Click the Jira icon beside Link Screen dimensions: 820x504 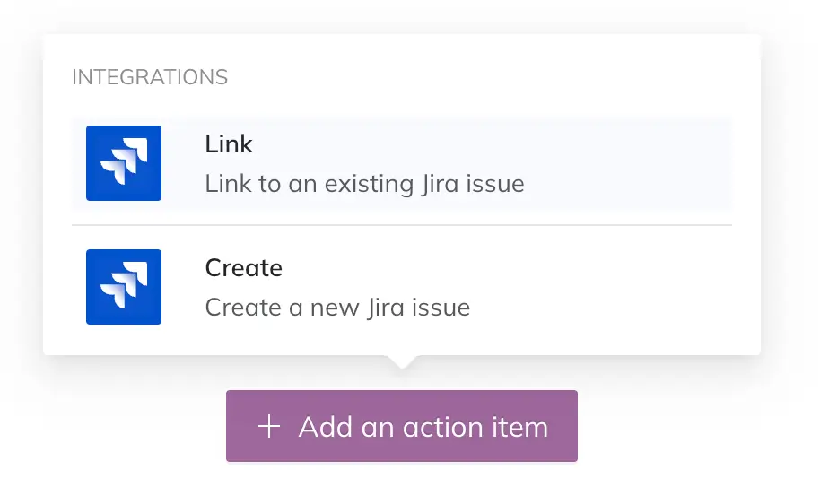click(124, 163)
